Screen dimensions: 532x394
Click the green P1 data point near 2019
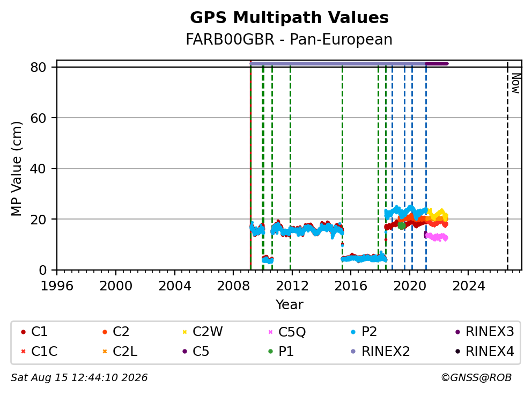402,225
